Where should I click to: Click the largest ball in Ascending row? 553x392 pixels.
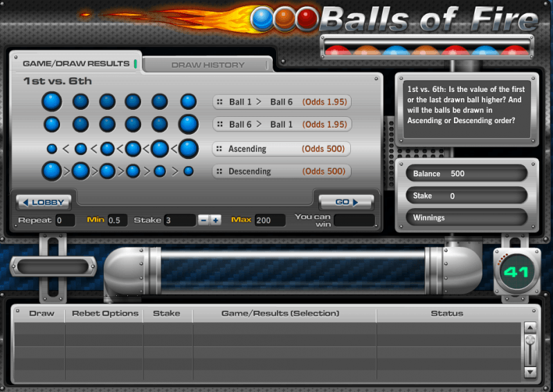(188, 149)
